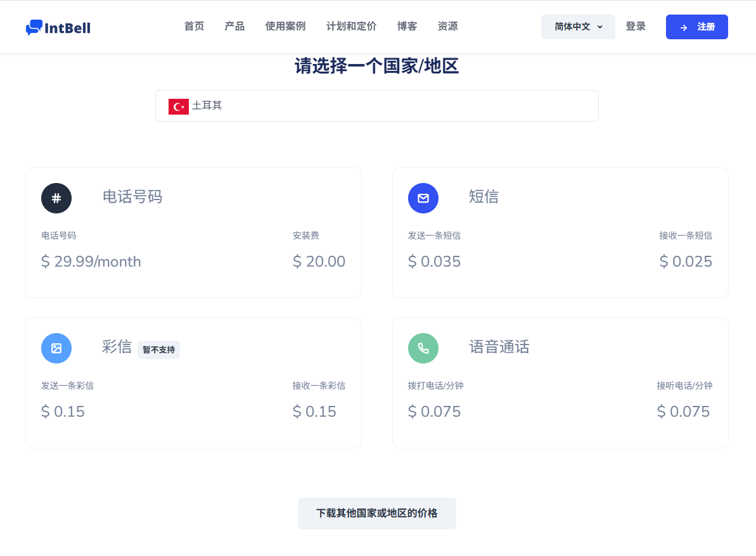
Task: Open the 使用案例 menu
Action: 285,27
